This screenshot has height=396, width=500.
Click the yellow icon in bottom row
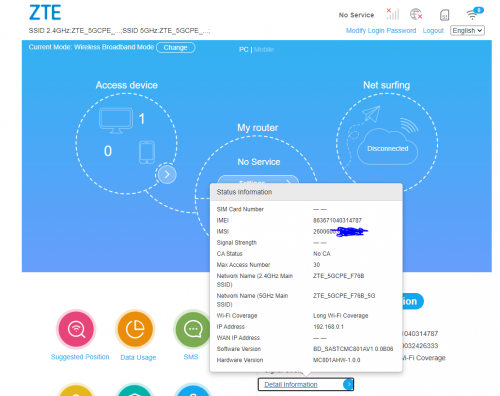click(76, 389)
